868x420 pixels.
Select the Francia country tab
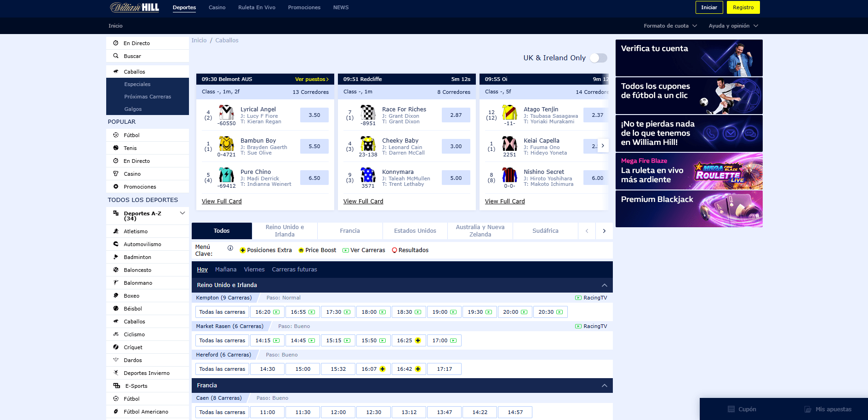point(350,231)
